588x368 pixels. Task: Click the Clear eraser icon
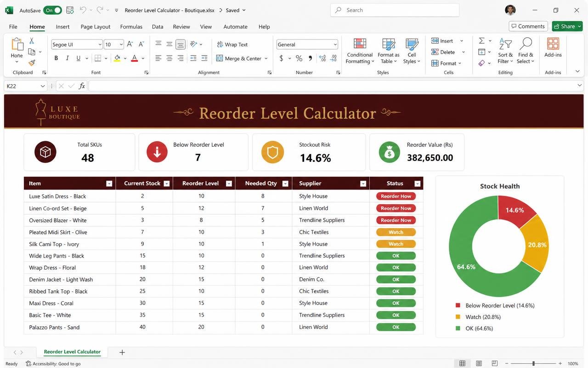point(481,63)
